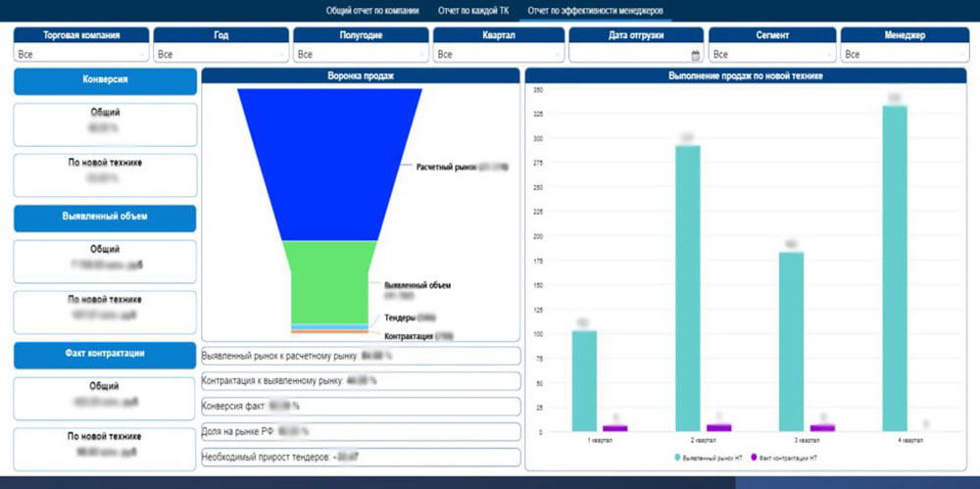
Task: Click the Выявленный объем section header
Action: (x=105, y=218)
